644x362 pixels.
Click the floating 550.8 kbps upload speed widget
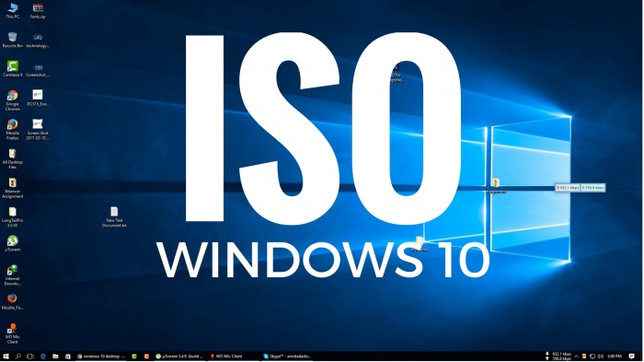click(x=593, y=188)
